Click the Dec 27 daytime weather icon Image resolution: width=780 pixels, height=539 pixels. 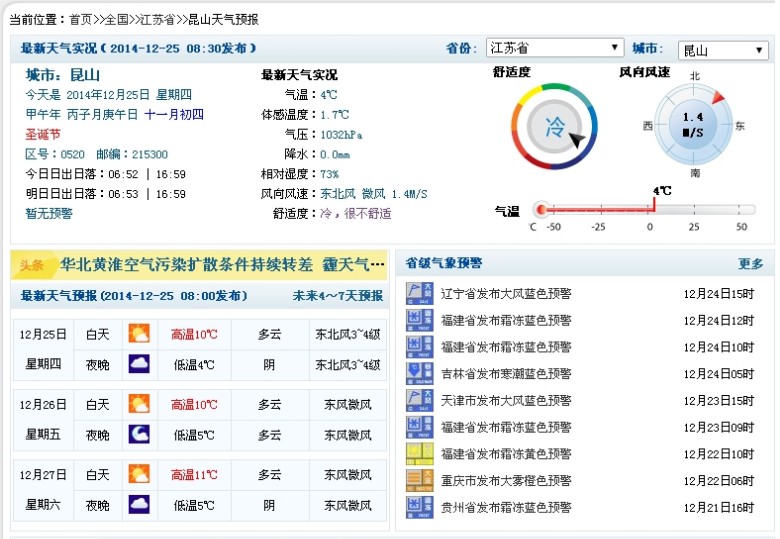pyautogui.click(x=138, y=475)
